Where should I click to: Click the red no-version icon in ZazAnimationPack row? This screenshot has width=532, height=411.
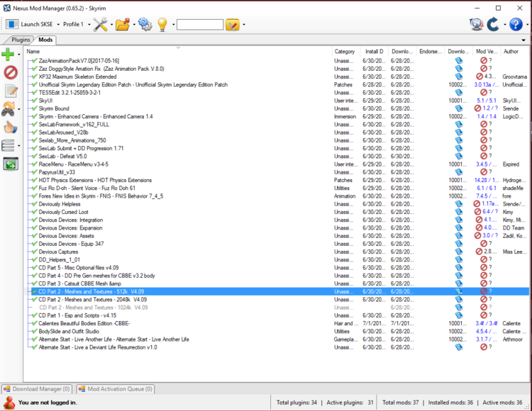pos(484,60)
